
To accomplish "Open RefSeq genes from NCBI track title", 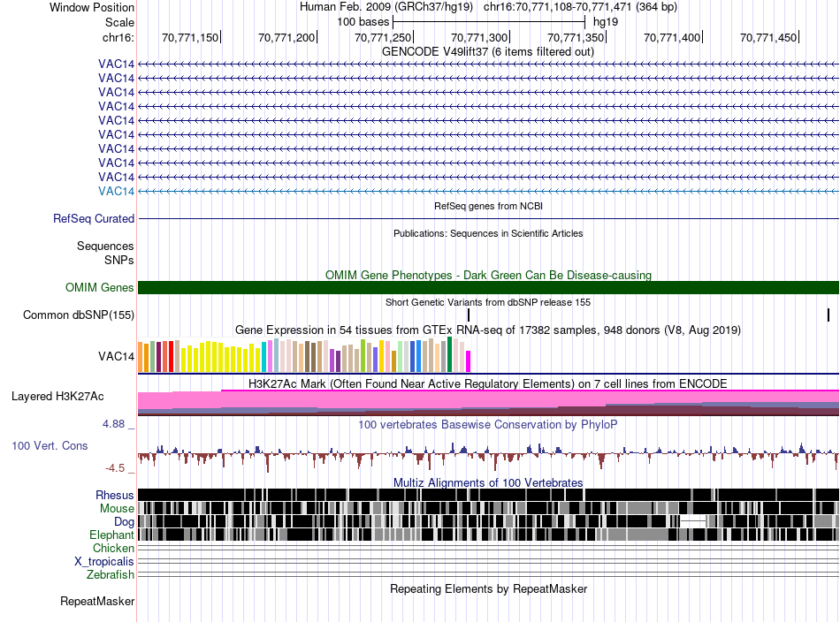I will pyautogui.click(x=488, y=206).
